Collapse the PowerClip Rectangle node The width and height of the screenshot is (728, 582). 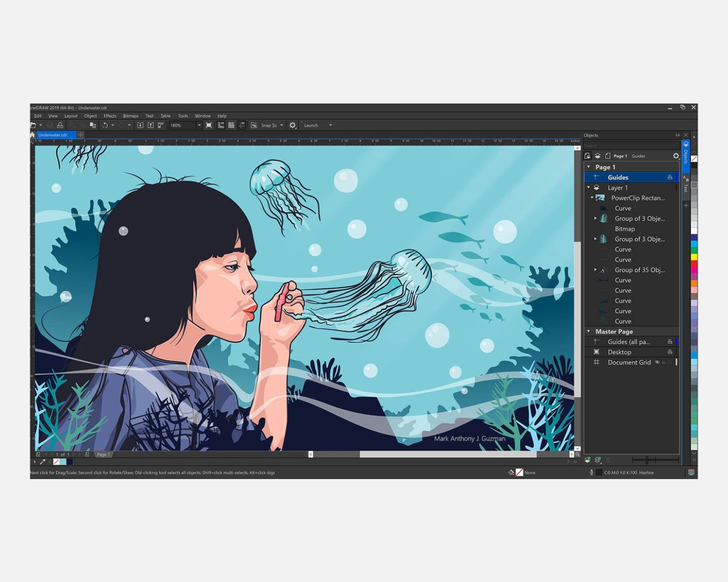(592, 198)
